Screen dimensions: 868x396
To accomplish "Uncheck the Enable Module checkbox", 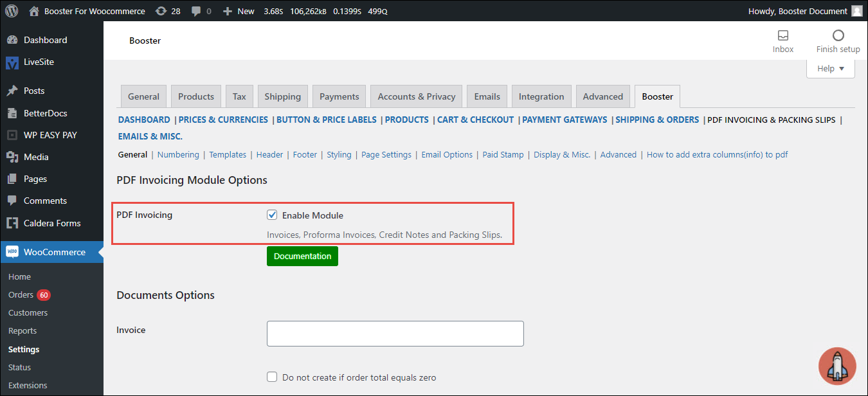I will pos(272,215).
